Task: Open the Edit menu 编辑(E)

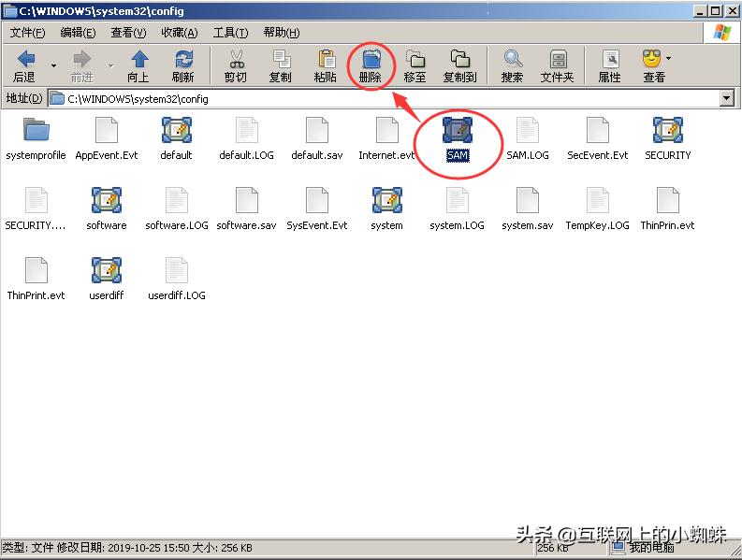Action: click(x=78, y=33)
